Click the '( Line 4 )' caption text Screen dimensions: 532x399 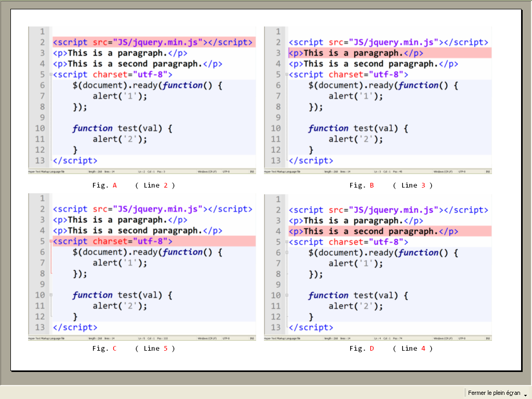click(413, 349)
